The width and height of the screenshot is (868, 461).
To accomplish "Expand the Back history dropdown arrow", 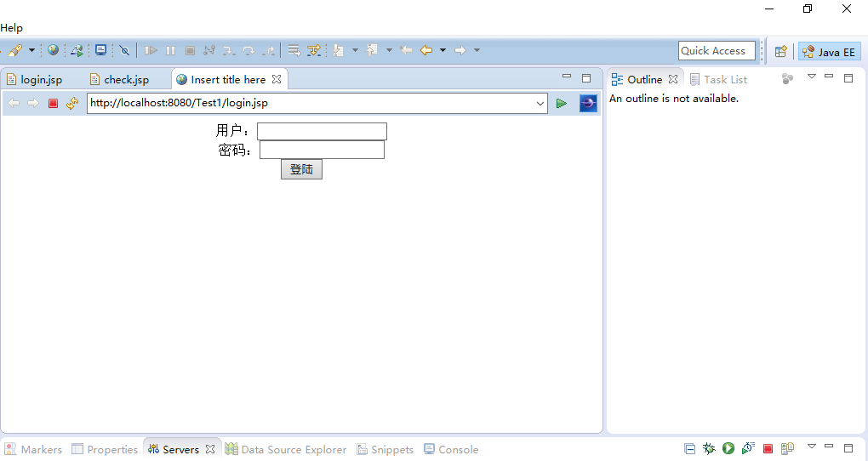I will coord(443,50).
